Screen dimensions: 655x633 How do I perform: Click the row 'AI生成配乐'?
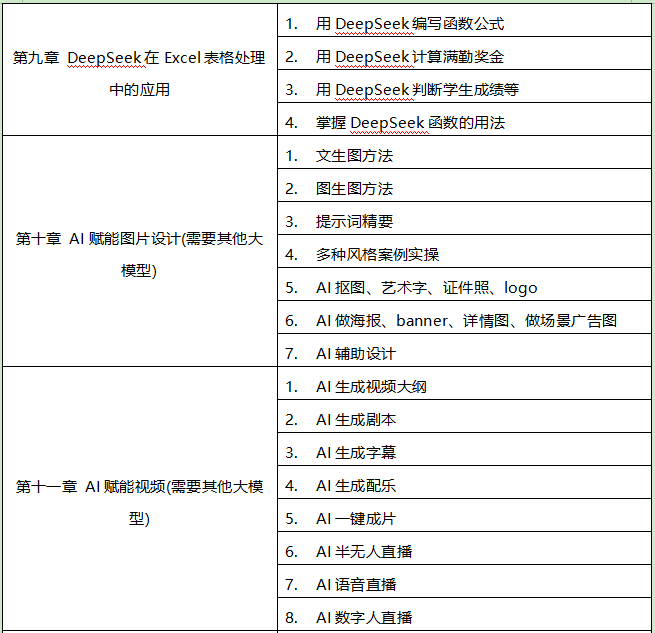click(464, 483)
